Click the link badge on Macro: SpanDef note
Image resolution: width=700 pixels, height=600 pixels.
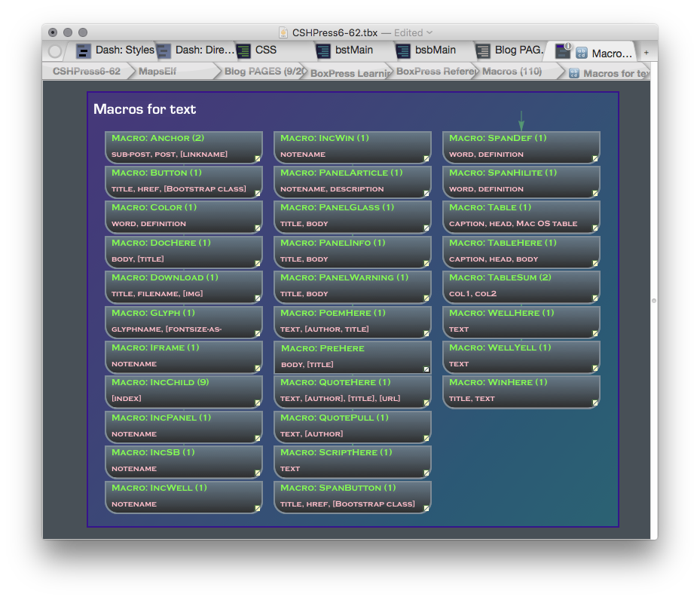pos(595,159)
